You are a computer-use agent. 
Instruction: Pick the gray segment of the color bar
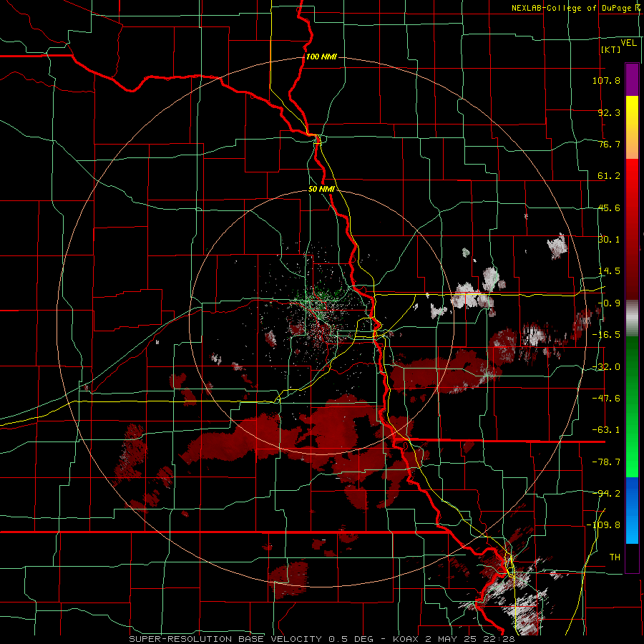632,318
